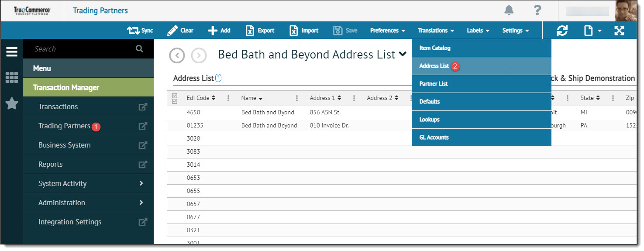
Task: Select Lookups from Translations menu
Action: (482, 120)
